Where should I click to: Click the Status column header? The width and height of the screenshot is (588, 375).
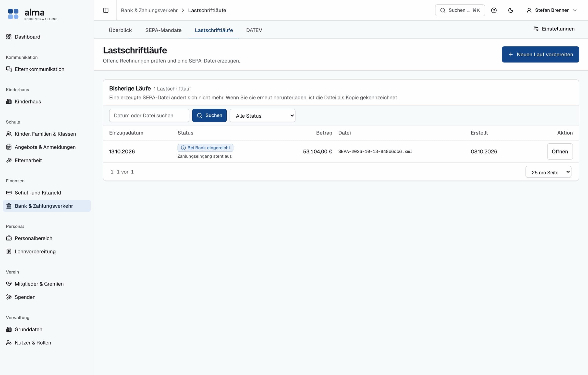[x=185, y=133]
